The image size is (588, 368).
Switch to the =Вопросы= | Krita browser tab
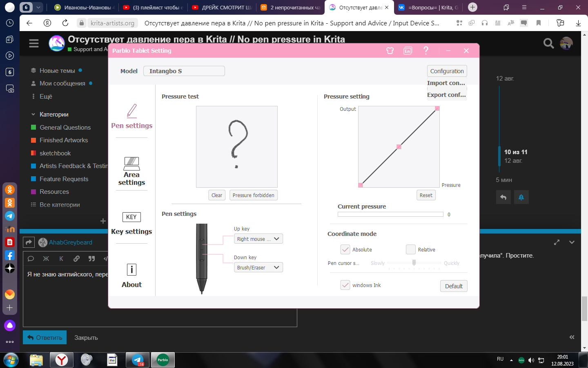coord(428,7)
